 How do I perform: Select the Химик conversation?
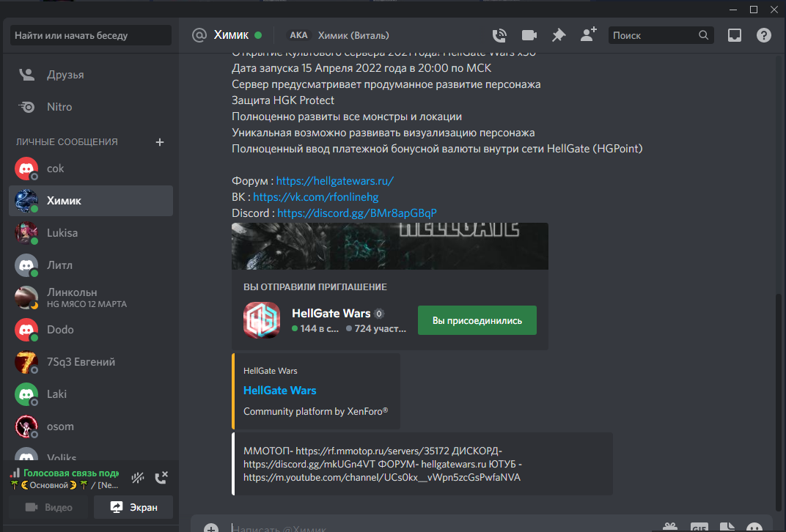[91, 201]
